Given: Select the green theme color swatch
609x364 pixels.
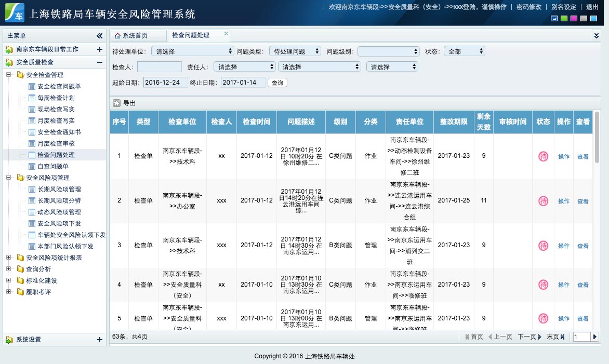Looking at the screenshot, I should (564, 19).
